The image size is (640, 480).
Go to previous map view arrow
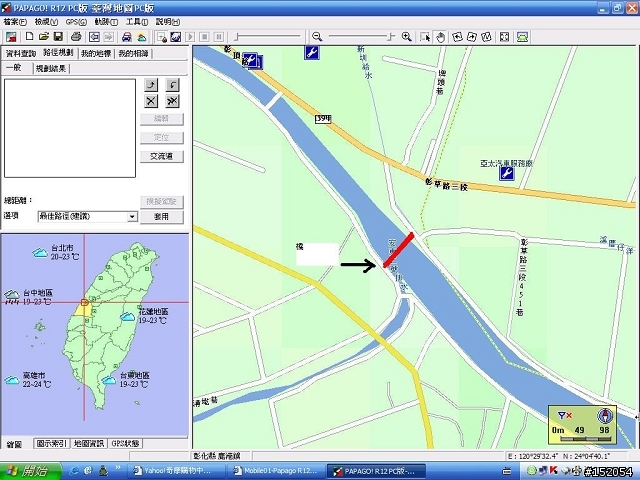coord(94,37)
